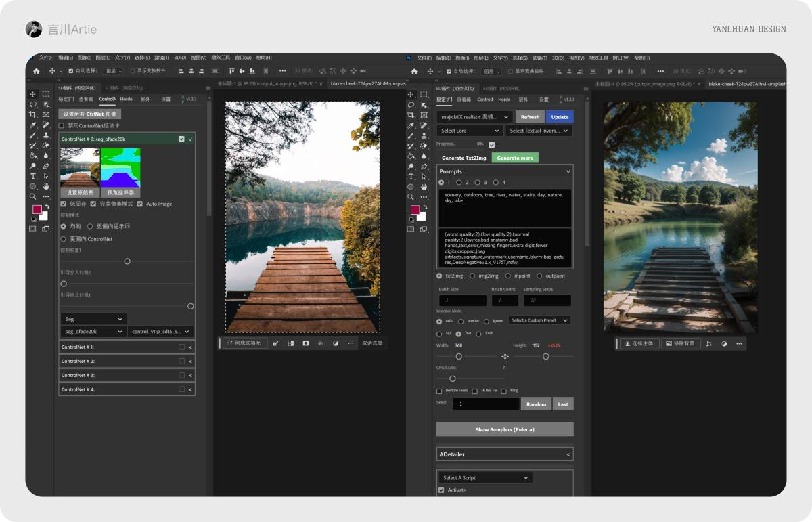Open the ellipsis options in the contextual task bar
The height and width of the screenshot is (522, 812).
pyautogui.click(x=351, y=343)
